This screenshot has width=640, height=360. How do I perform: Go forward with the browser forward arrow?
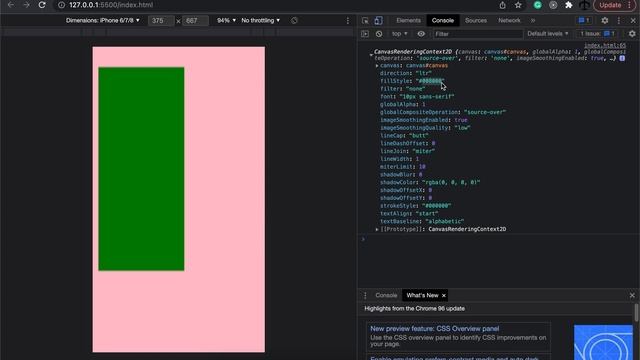click(x=27, y=5)
